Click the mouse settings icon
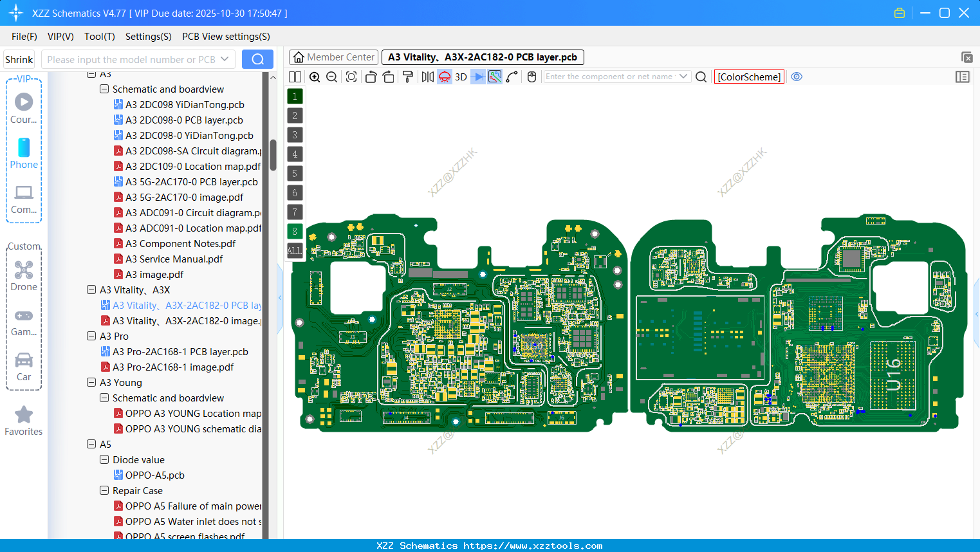Screen dimensions: 980x552 (532, 77)
